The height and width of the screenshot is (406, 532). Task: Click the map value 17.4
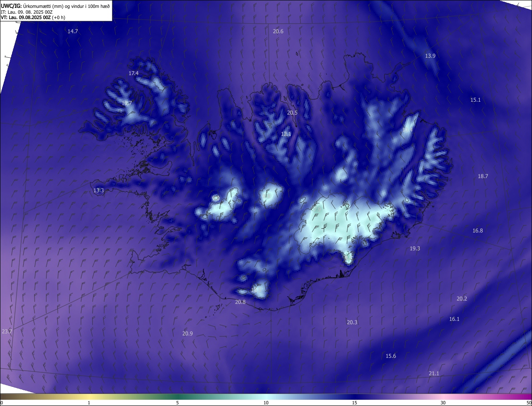[x=133, y=73]
